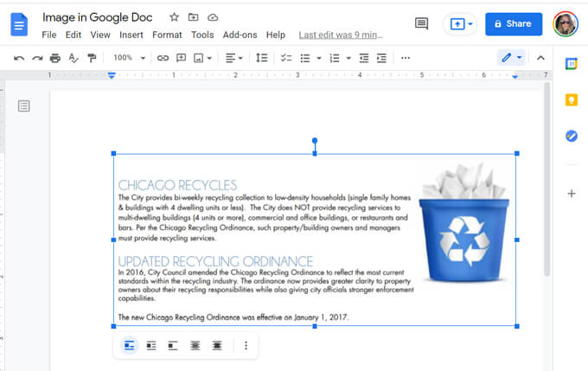Screen dimensions: 588x371
Task: Click the 'Last edit was 9 min' link
Action: (x=341, y=35)
